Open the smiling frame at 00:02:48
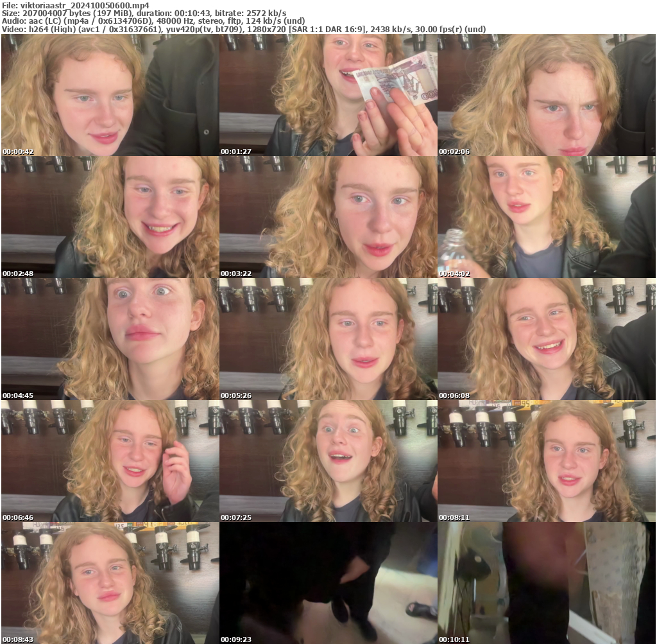 click(x=109, y=216)
